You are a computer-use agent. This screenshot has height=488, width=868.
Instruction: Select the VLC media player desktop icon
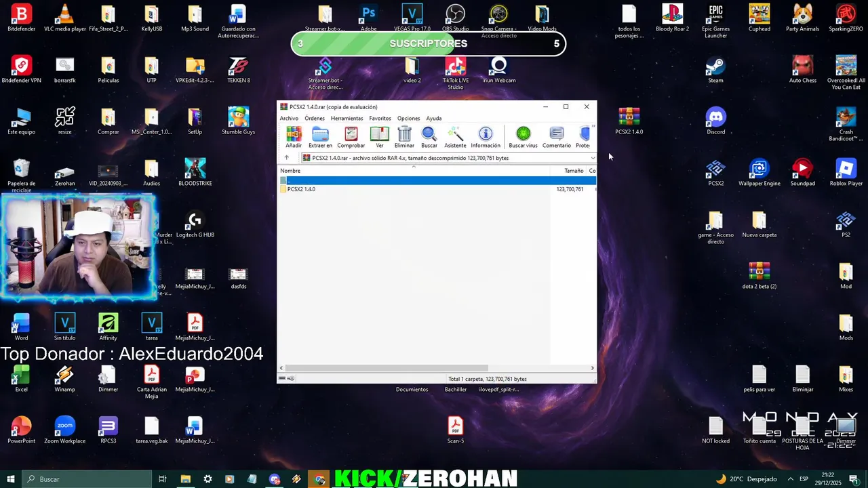point(64,18)
